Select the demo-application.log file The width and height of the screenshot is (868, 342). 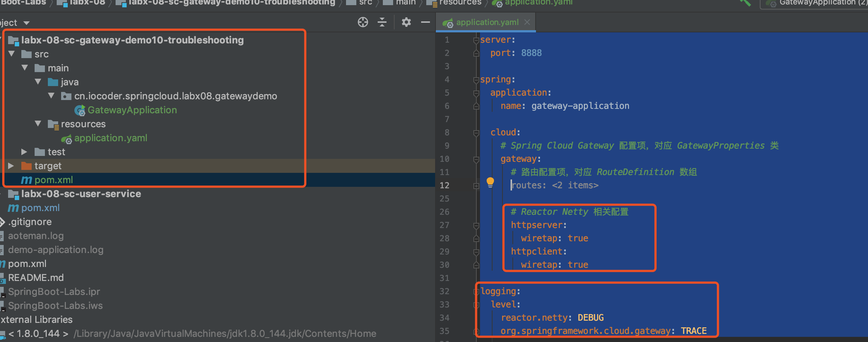(56, 250)
